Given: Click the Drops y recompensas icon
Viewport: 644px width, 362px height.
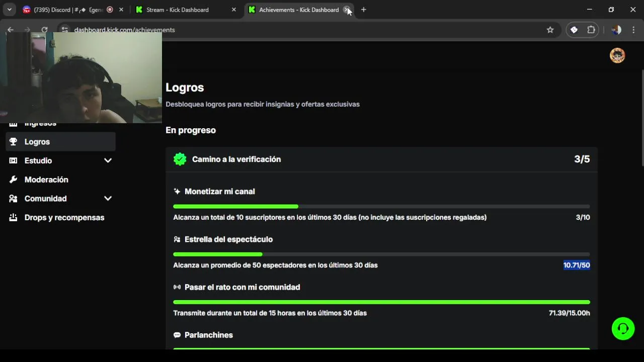Looking at the screenshot, I should coord(14,218).
